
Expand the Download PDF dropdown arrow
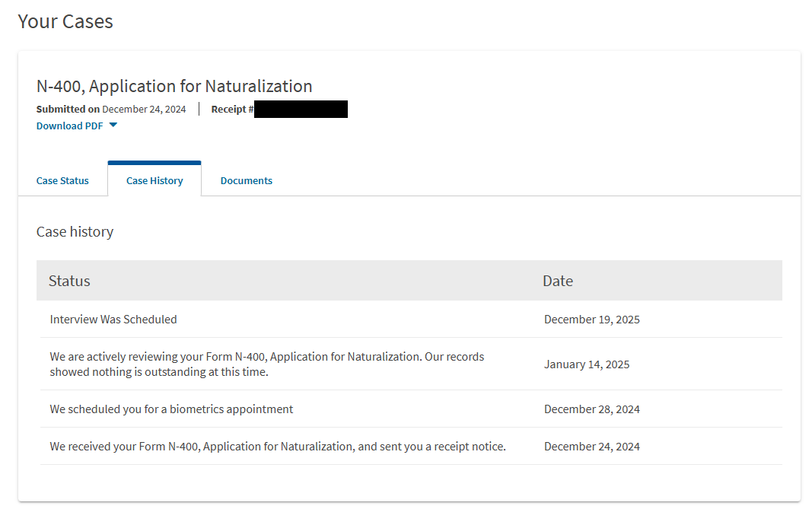[113, 126]
